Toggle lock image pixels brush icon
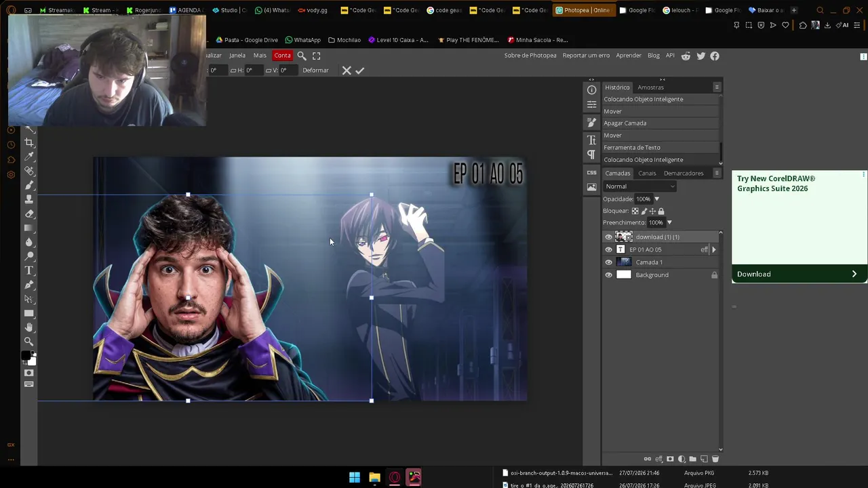Viewport: 868px width, 488px height. point(644,211)
